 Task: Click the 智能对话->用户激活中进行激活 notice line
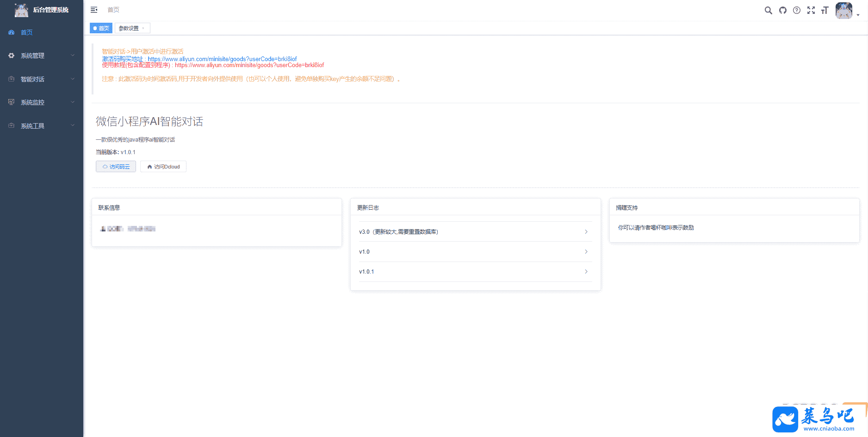tap(143, 51)
